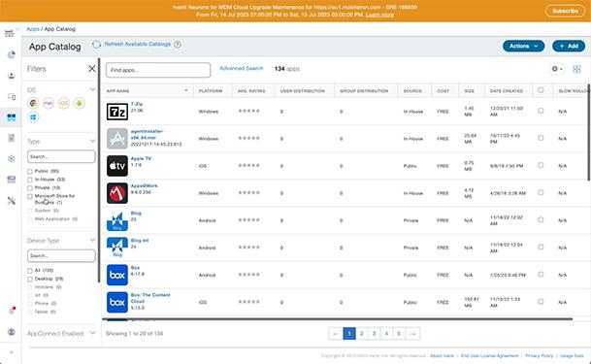Open Learn more link in banner

[x=379, y=15]
